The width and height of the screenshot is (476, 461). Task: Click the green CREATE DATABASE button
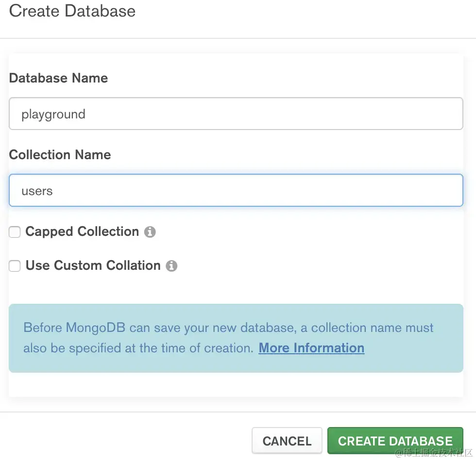point(395,441)
